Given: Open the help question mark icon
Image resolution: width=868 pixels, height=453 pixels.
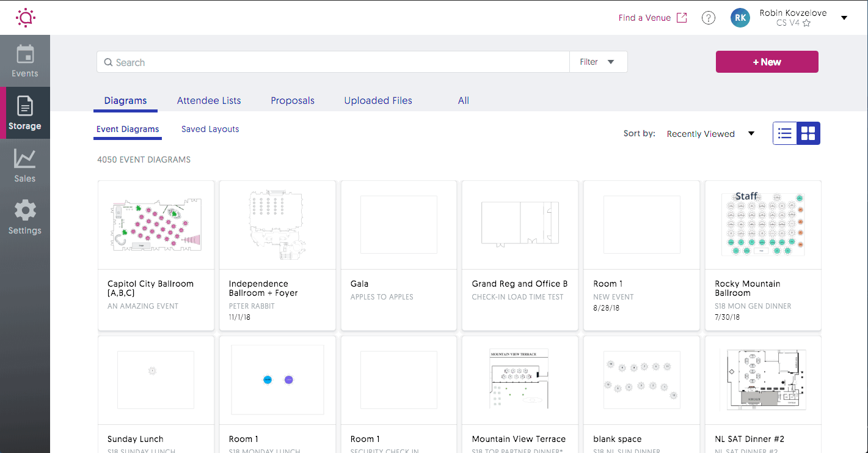Looking at the screenshot, I should (x=708, y=17).
